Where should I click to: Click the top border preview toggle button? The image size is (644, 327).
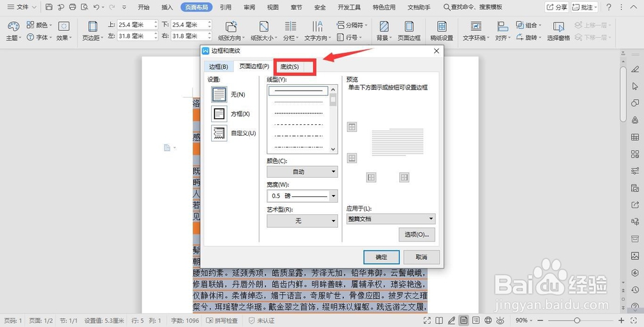click(352, 127)
